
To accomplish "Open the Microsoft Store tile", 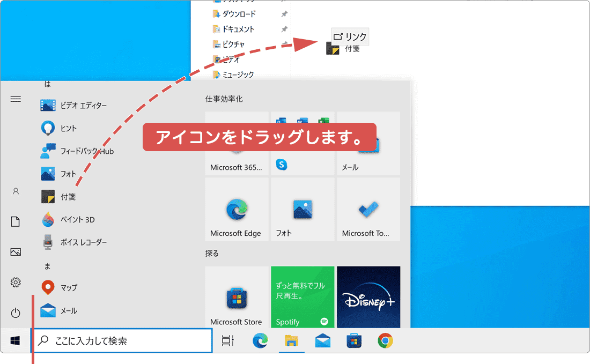I will point(237,296).
